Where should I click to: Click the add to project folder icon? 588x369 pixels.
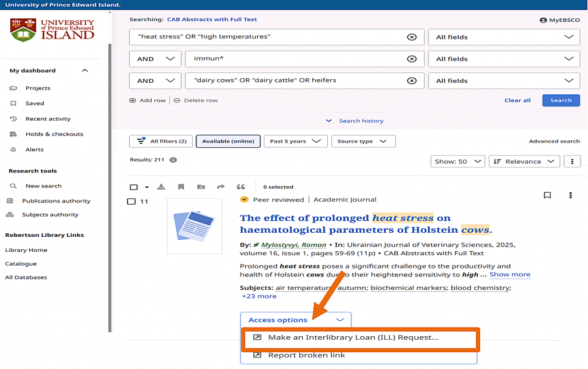tap(201, 187)
